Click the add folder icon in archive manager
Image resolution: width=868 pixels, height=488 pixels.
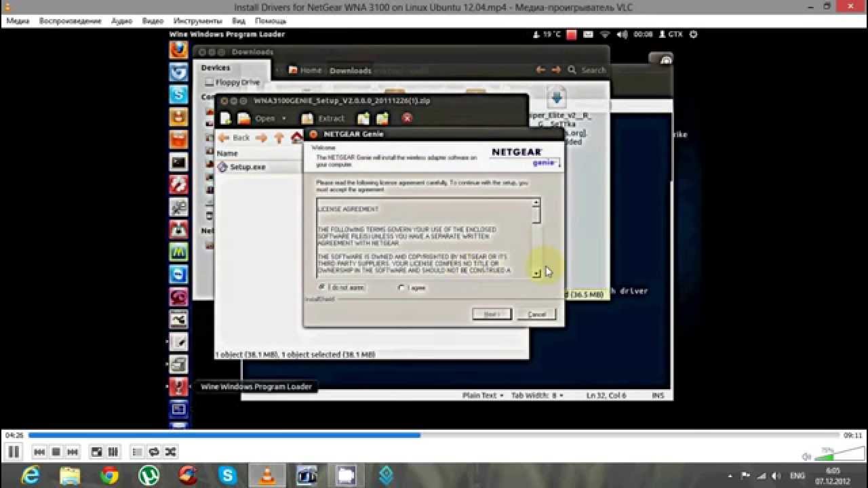coord(382,119)
